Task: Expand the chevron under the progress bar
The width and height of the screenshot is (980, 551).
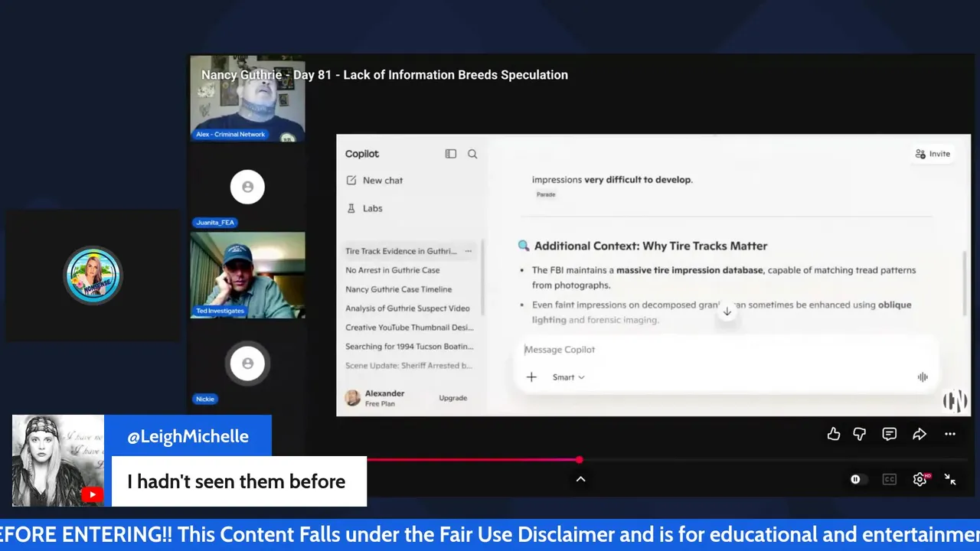Action: tap(580, 479)
